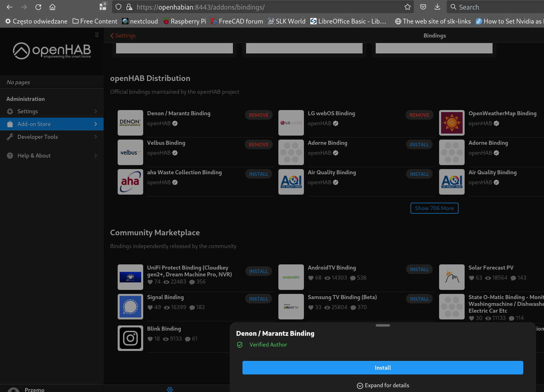Select the LG webOS binding icon
The height and width of the screenshot is (392, 544).
pyautogui.click(x=291, y=123)
